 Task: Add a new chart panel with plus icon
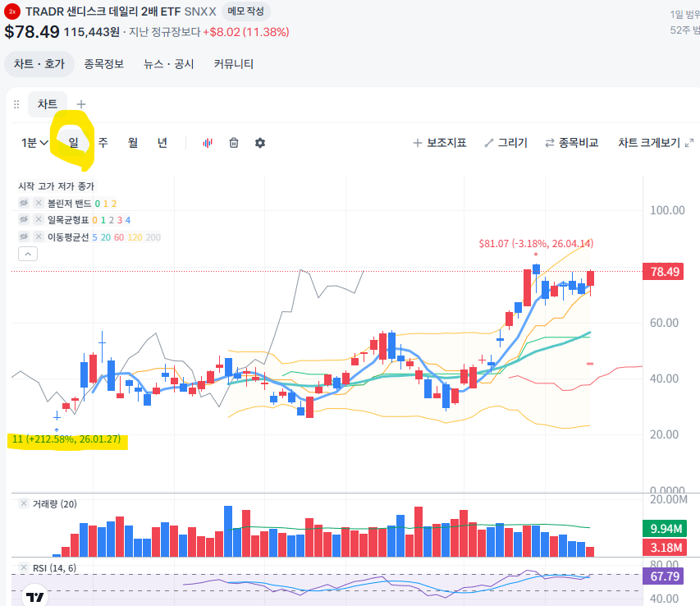click(x=81, y=104)
